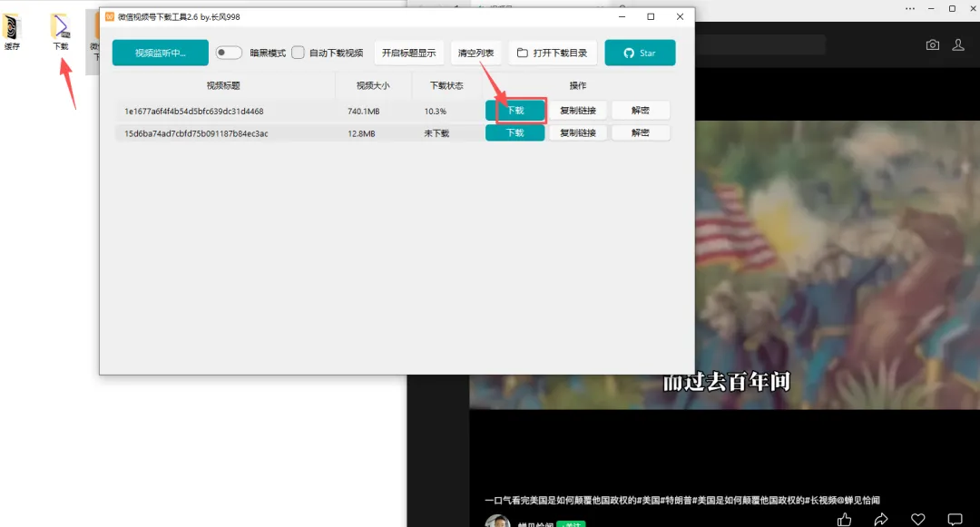
Task: Check the 自动下载视频 checkbox
Action: [299, 53]
